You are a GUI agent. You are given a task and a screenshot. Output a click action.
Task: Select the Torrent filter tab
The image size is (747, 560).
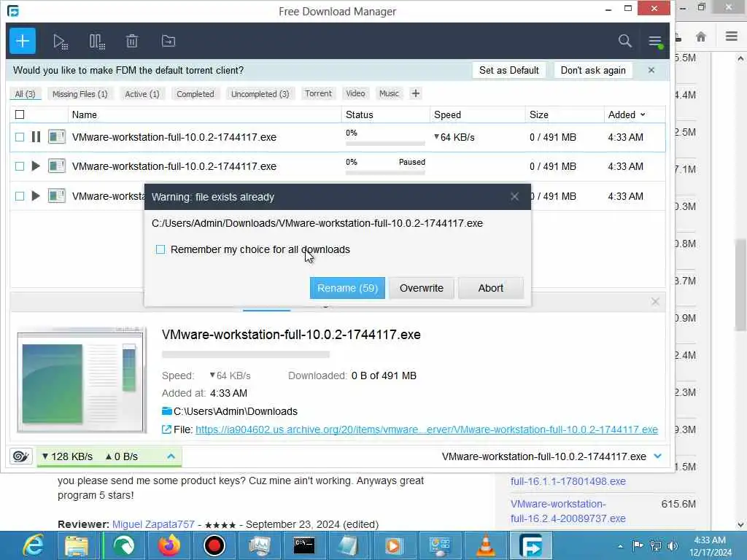[318, 93]
